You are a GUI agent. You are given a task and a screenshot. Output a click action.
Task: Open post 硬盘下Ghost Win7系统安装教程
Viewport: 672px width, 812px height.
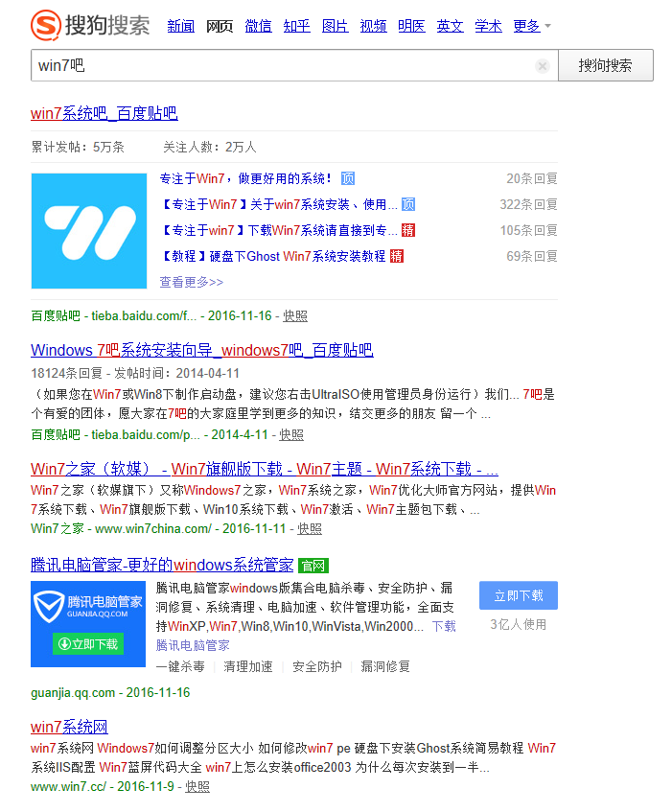click(273, 256)
